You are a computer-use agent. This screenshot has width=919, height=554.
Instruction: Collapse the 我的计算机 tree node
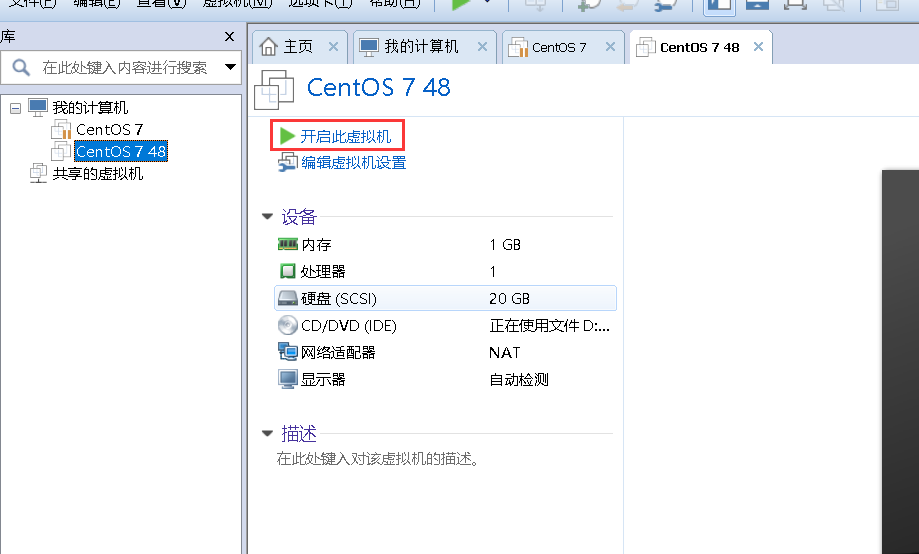[16, 108]
